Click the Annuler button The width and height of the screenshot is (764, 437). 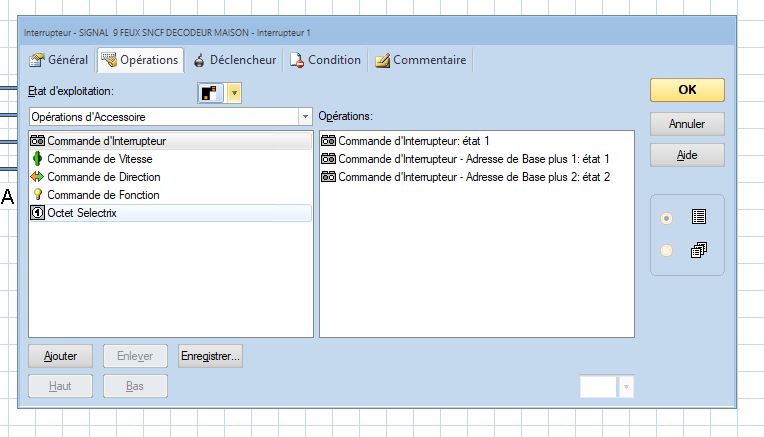[687, 124]
